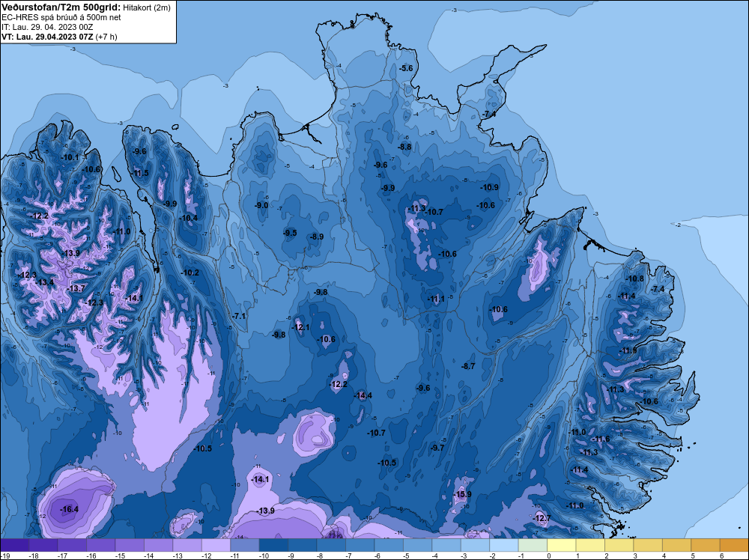749x560 pixels.
Task: Select the legend swatch labeled -5
Action: (x=417, y=545)
